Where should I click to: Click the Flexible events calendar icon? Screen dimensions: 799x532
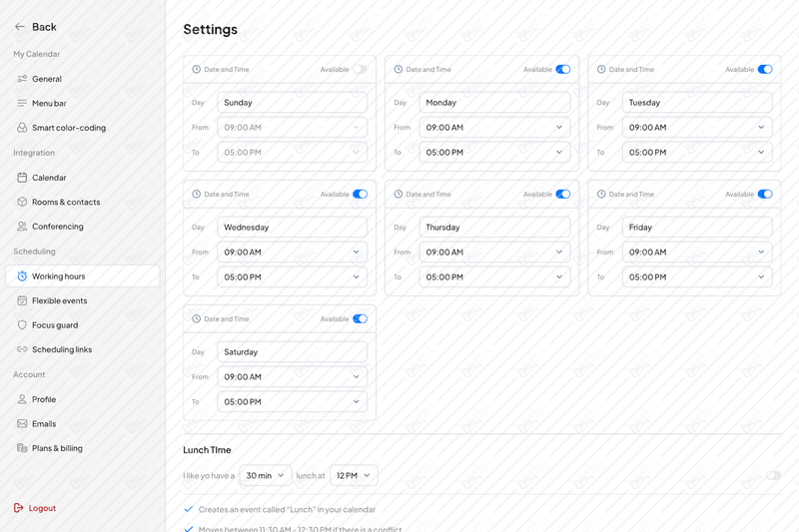pyautogui.click(x=22, y=300)
